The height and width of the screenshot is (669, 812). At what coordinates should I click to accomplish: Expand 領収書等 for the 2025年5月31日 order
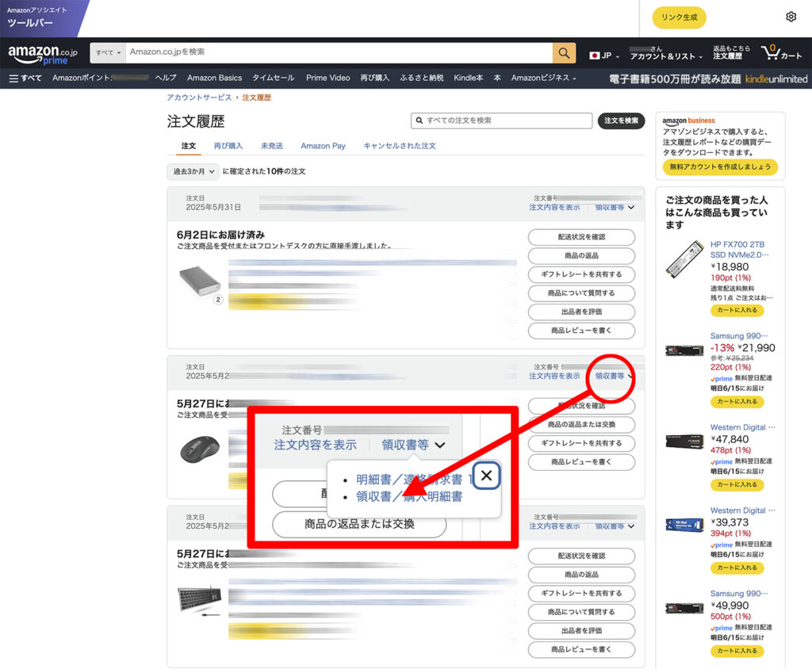pos(615,207)
